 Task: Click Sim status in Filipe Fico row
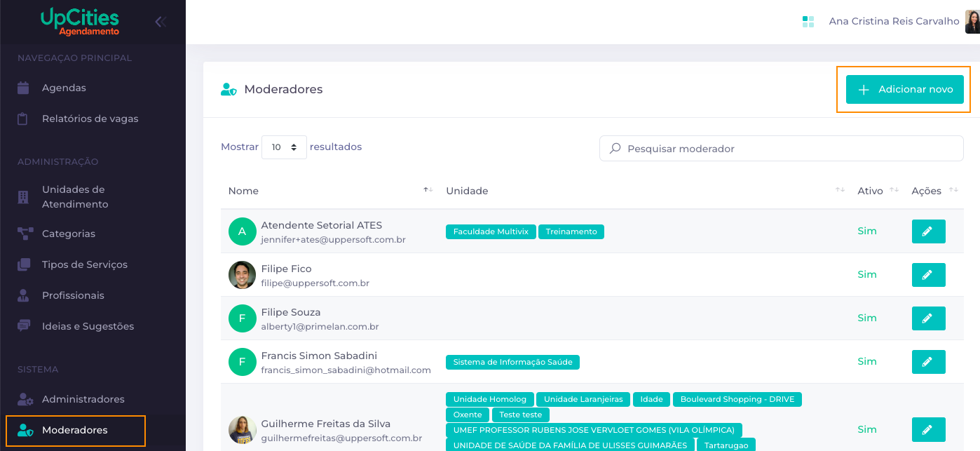tap(867, 274)
